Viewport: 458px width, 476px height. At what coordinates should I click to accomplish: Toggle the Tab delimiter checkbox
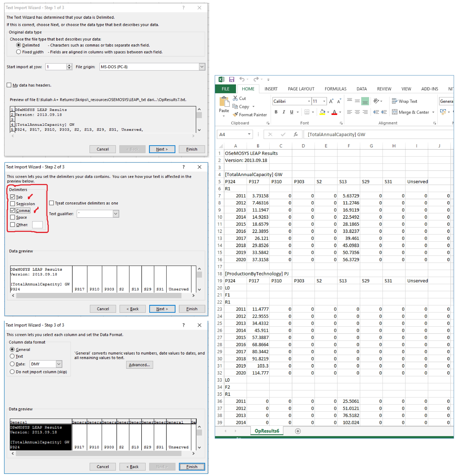tap(13, 197)
